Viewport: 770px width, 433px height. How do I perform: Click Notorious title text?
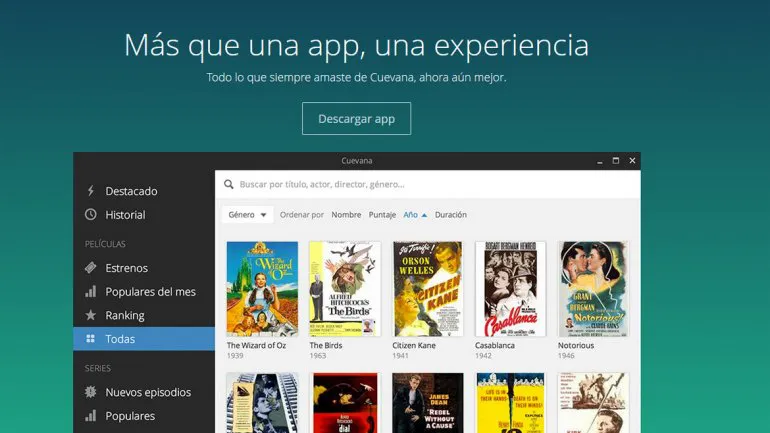click(576, 345)
